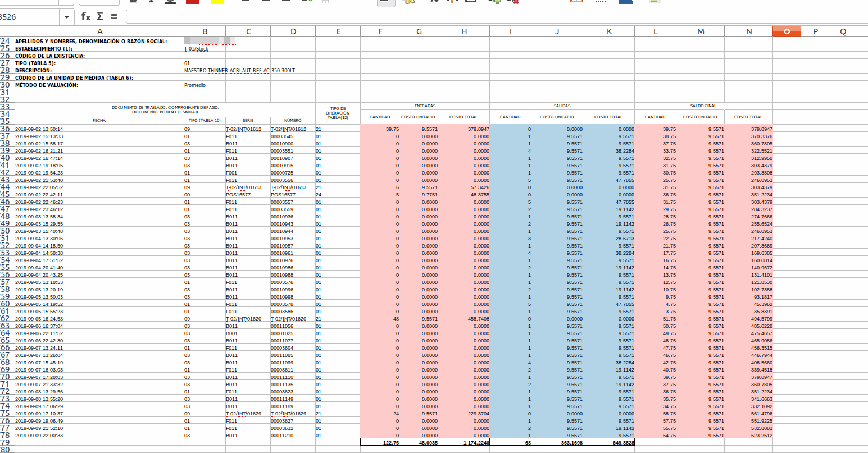Select the entry cost total '229.3704'
This screenshot has width=868, height=453.
[x=464, y=413]
